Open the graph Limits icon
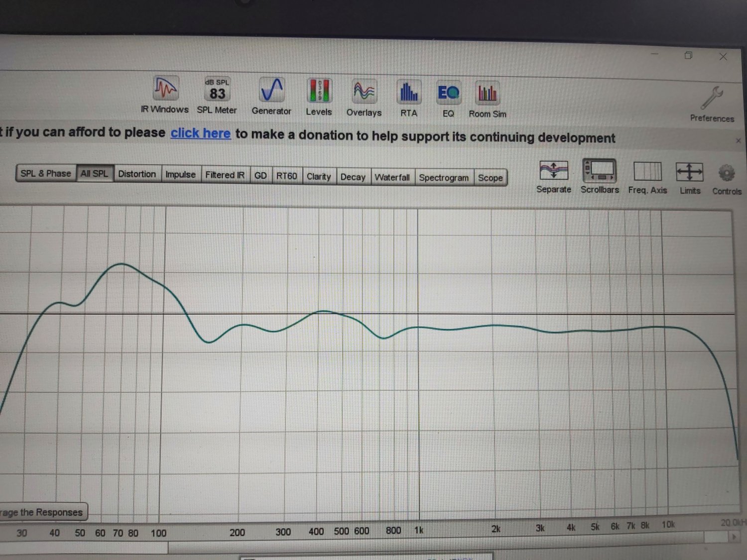Screen dimensions: 747x560 tap(690, 178)
